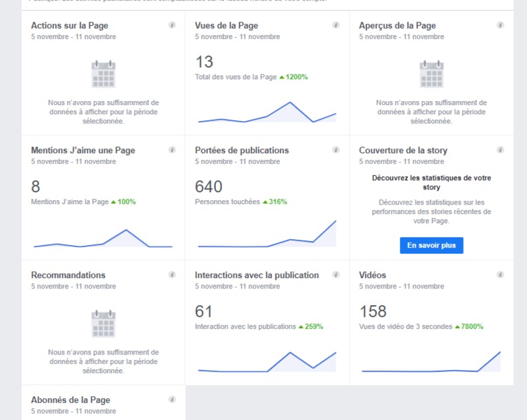Click info icon on Couverture de la story card

click(500, 150)
